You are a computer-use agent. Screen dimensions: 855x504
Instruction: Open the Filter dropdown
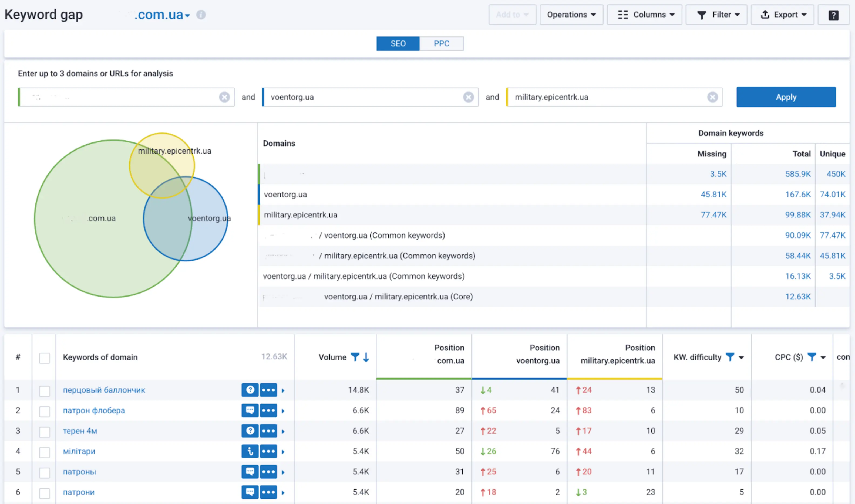pyautogui.click(x=716, y=15)
